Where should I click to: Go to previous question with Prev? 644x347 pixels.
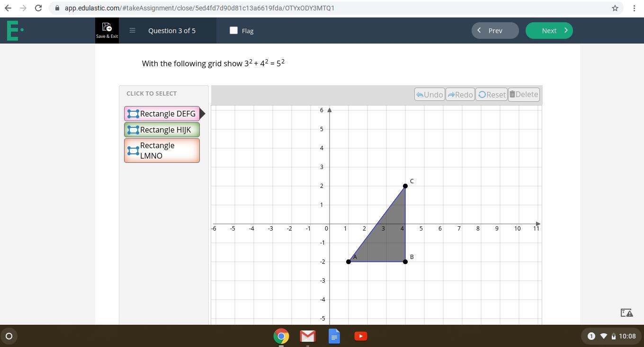[495, 30]
